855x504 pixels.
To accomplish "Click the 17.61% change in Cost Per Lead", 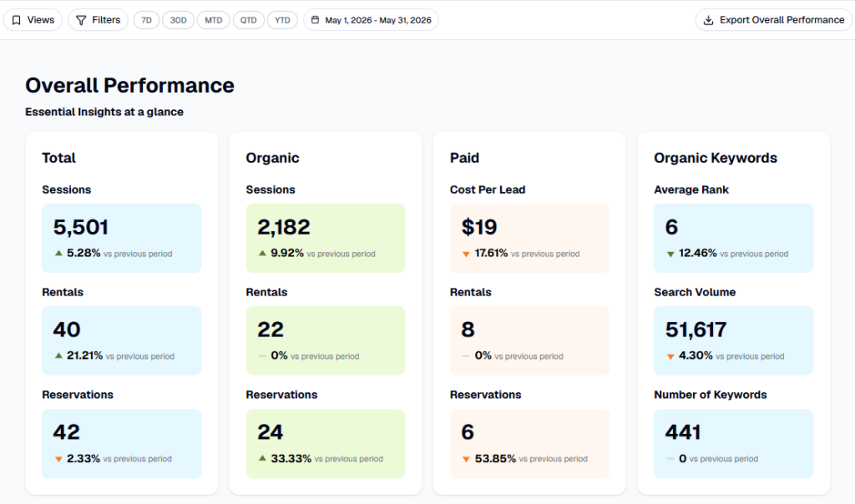I will (491, 254).
